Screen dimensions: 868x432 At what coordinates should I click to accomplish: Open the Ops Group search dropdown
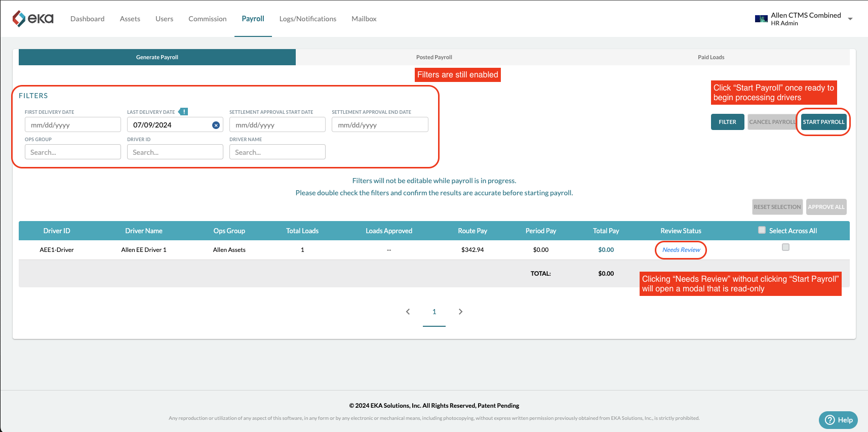pyautogui.click(x=73, y=152)
